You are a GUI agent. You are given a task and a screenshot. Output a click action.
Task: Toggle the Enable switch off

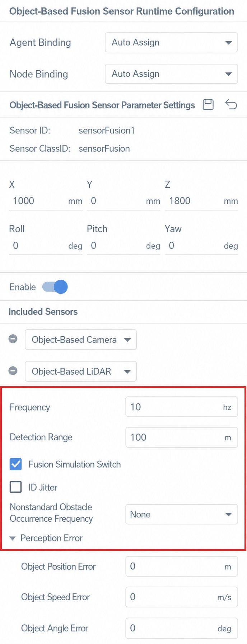tap(55, 287)
